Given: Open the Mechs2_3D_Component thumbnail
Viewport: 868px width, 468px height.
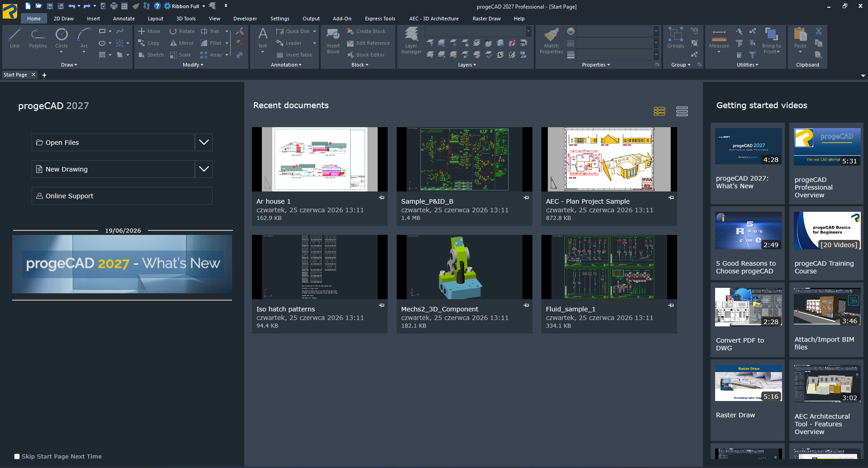Looking at the screenshot, I should [x=465, y=267].
